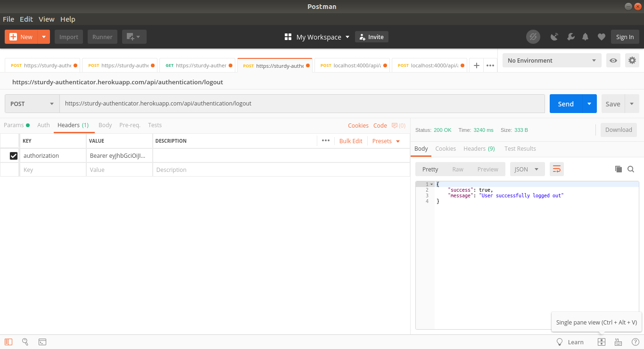The height and width of the screenshot is (349, 644).
Task: Open the request Tests tab
Action: click(155, 125)
